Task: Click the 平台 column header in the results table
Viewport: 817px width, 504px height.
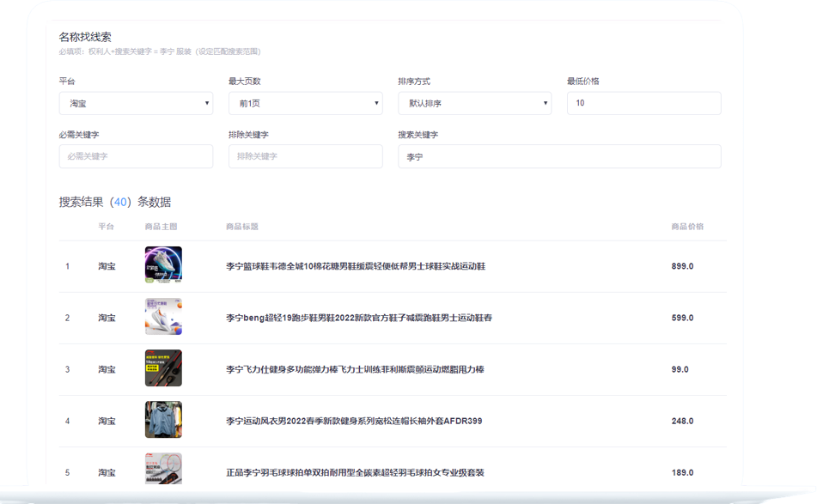Action: pyautogui.click(x=107, y=227)
